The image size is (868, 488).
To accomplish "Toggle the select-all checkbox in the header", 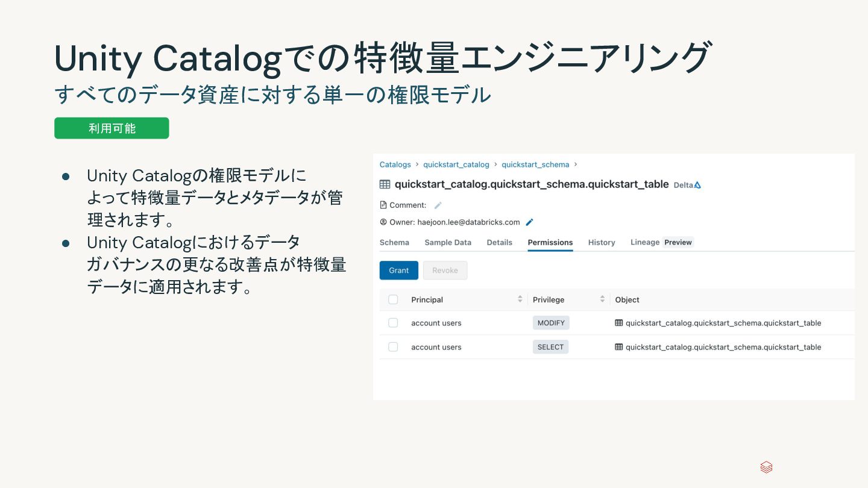I will [x=393, y=299].
